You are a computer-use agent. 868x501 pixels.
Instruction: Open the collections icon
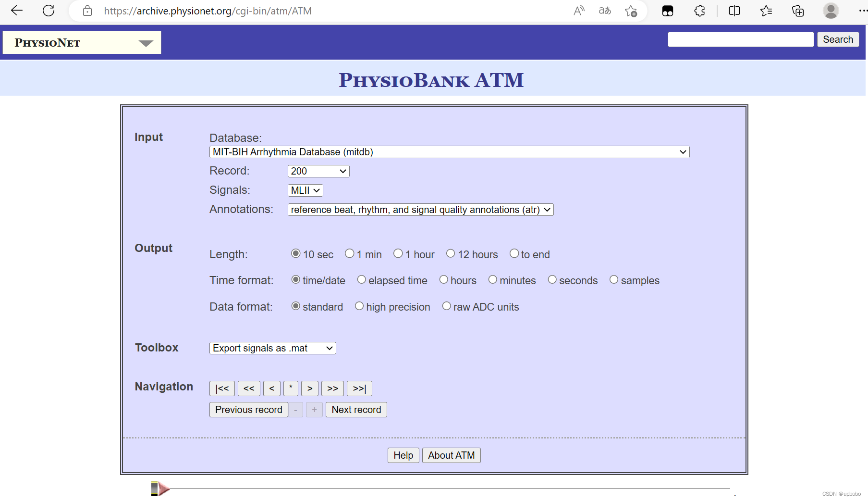coord(798,11)
